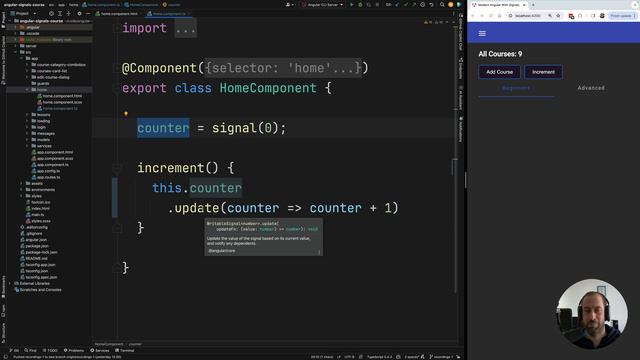
Task: Click Select Opened File target icon in Project panel
Action: [x=51, y=13]
